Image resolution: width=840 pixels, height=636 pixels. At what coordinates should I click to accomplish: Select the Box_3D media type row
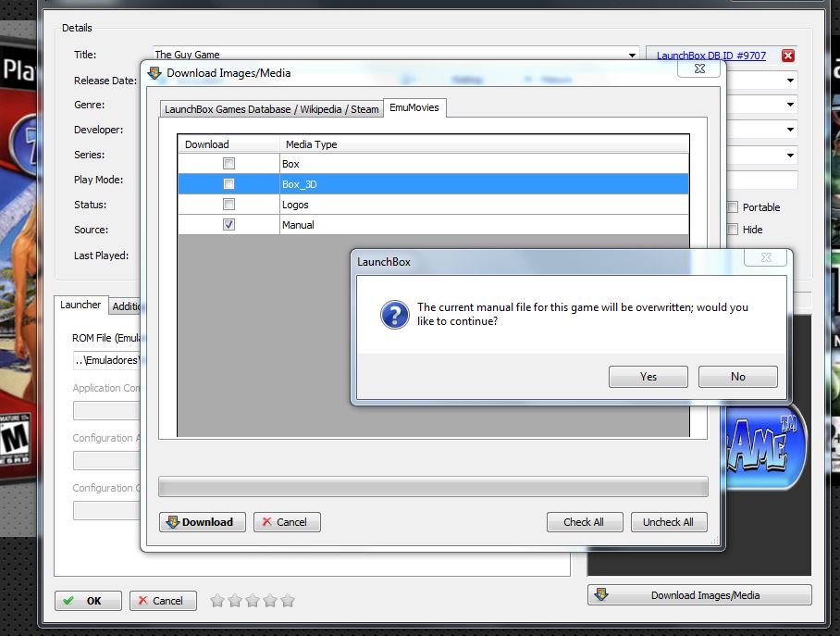[x=433, y=184]
